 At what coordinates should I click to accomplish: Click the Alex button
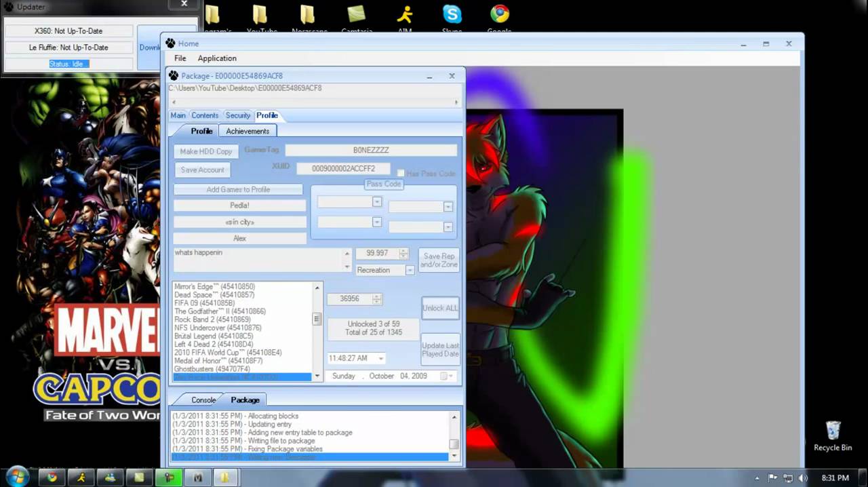tap(239, 238)
